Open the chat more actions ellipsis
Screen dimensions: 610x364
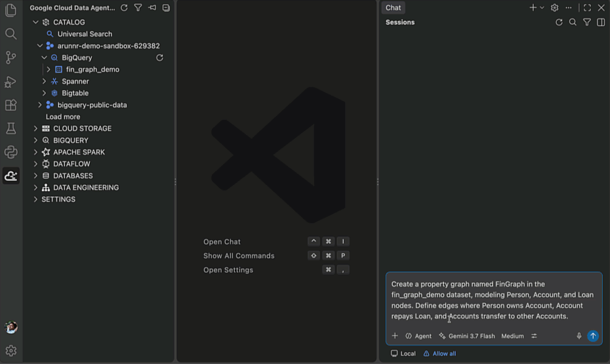pos(569,8)
